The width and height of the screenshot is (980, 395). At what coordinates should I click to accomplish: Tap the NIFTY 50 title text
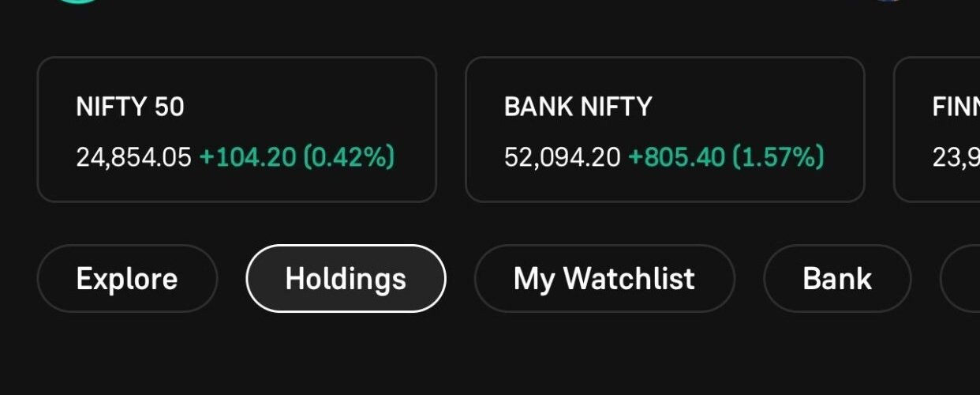point(130,107)
